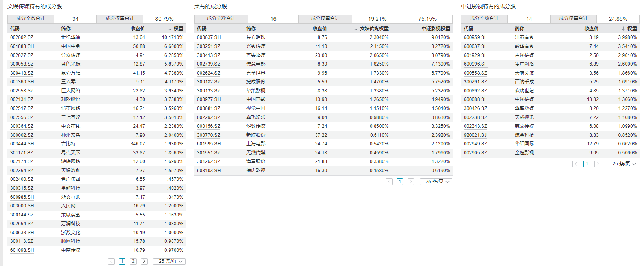
Task: Select page 1 of 中证影视特有 table
Action: [x=587, y=164]
